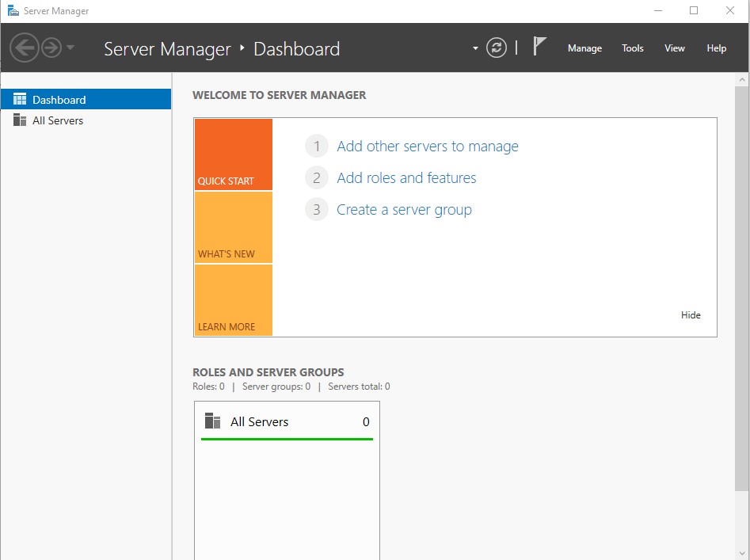Open the Manage menu
750x560 pixels.
tap(584, 48)
